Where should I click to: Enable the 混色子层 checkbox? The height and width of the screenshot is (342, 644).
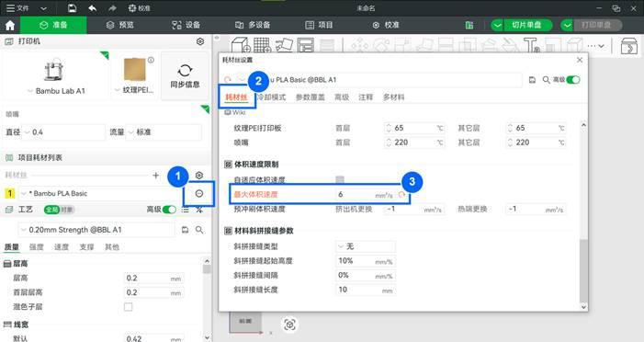[x=128, y=307]
